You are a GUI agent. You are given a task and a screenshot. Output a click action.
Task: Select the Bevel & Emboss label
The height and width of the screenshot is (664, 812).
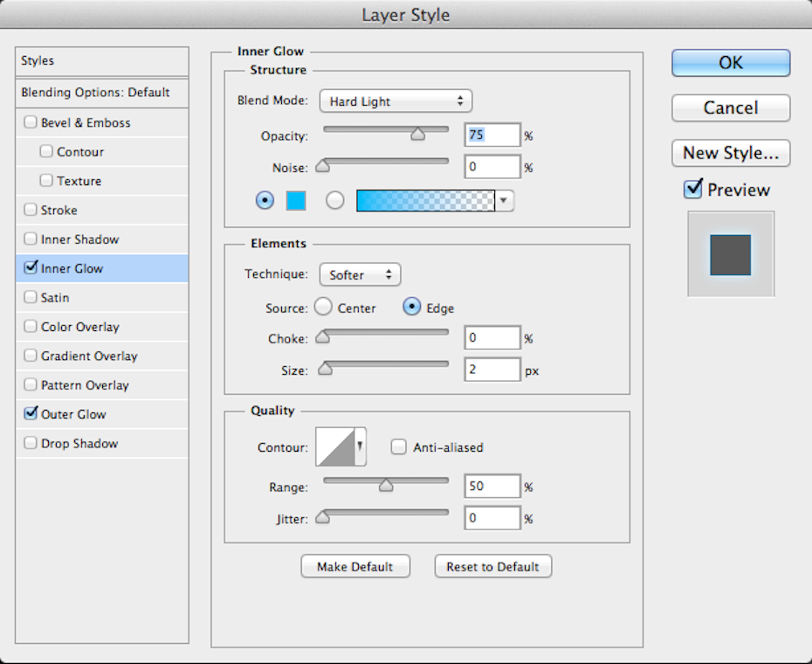coord(86,123)
